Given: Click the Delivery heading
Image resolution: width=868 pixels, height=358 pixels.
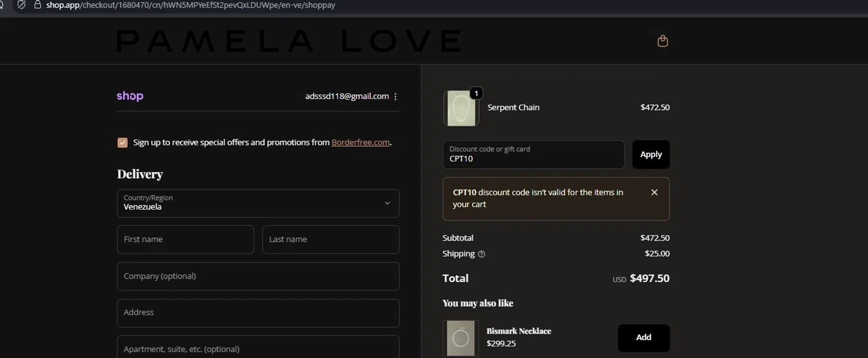Looking at the screenshot, I should point(140,174).
